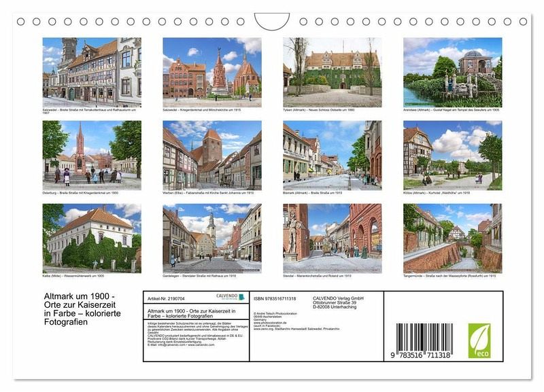The height and width of the screenshot is (392, 544).
Task: Open the Arendsee Gustaf Nagel temple photo
Action: pos(452,72)
